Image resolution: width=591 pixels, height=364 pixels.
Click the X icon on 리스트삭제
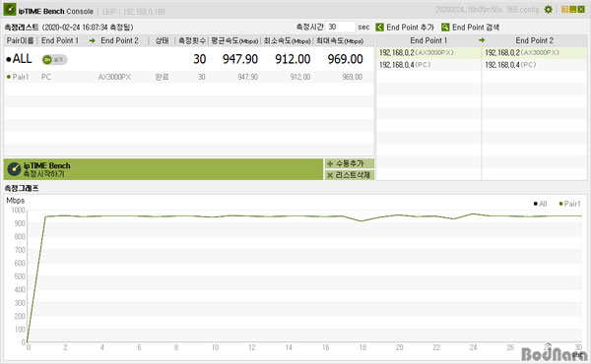(x=330, y=175)
